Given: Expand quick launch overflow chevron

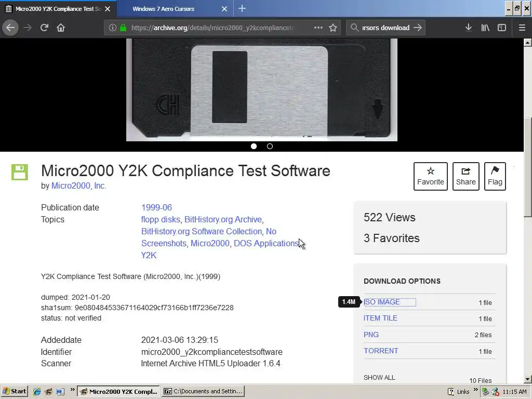Looking at the screenshot, I should 72,390.
